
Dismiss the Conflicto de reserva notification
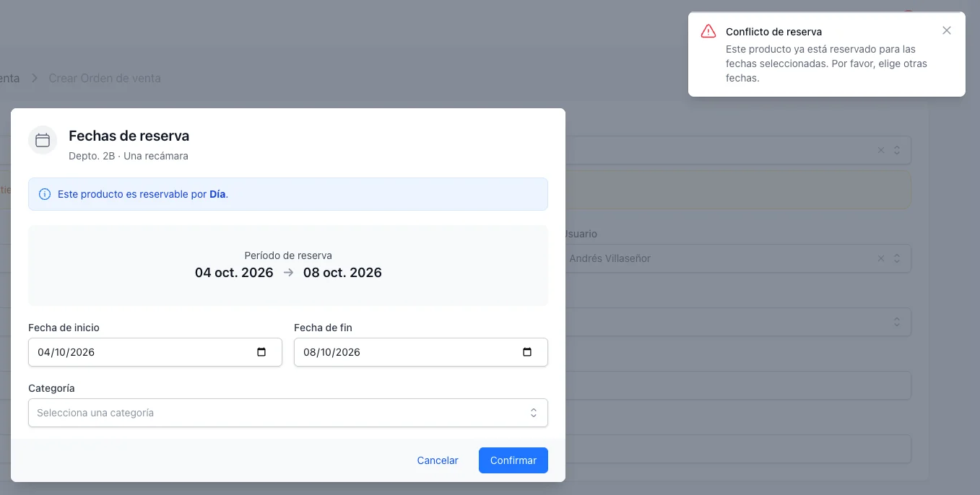point(947,30)
